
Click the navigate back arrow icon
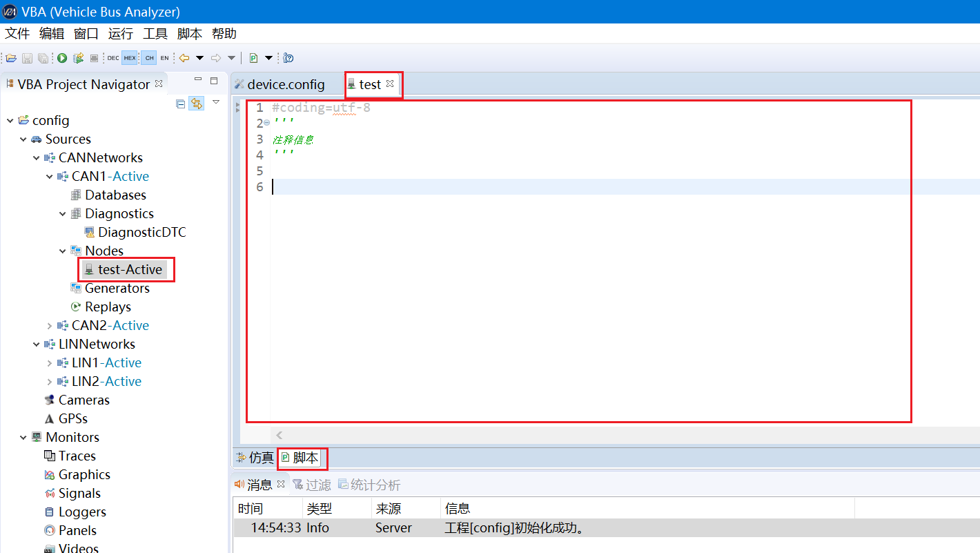pos(184,58)
